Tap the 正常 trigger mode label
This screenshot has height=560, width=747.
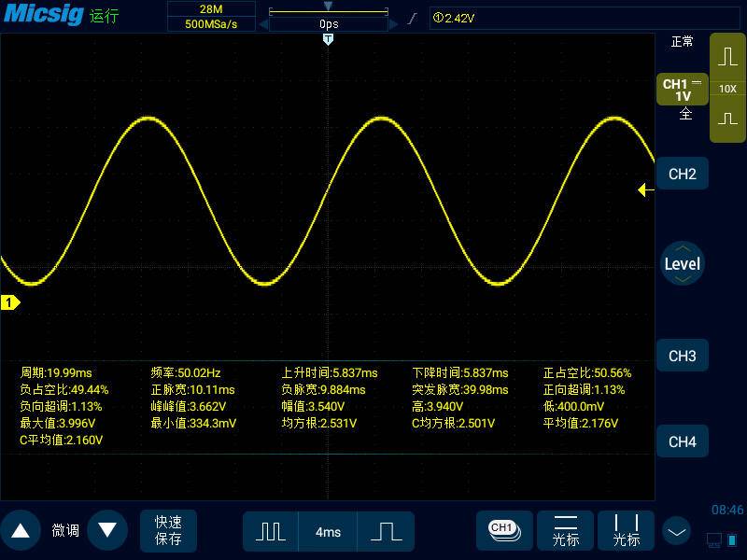tap(682, 42)
